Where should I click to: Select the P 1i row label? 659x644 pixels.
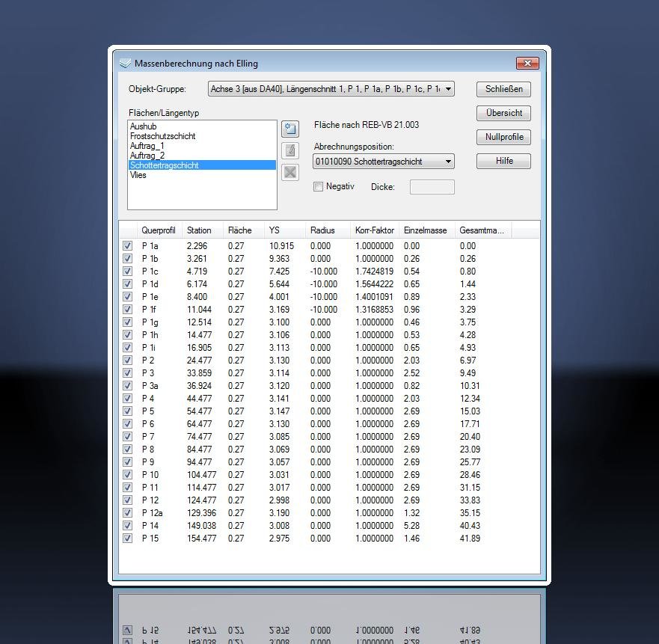(x=149, y=348)
